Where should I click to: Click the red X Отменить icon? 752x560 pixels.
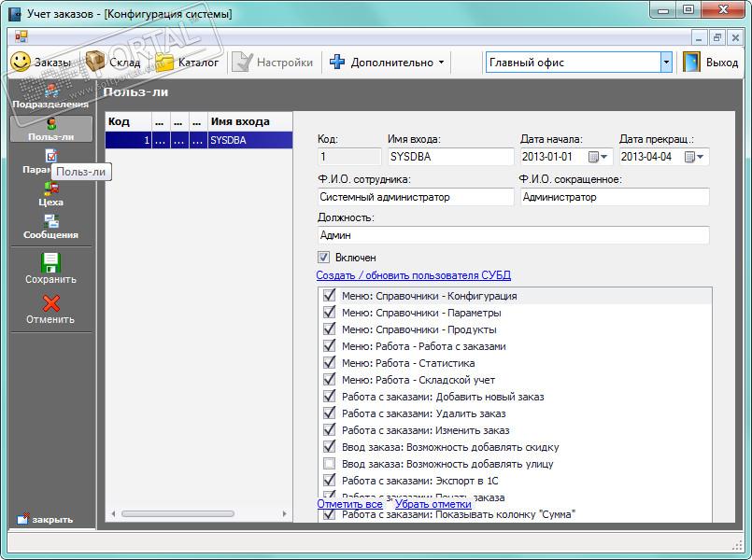[x=50, y=303]
